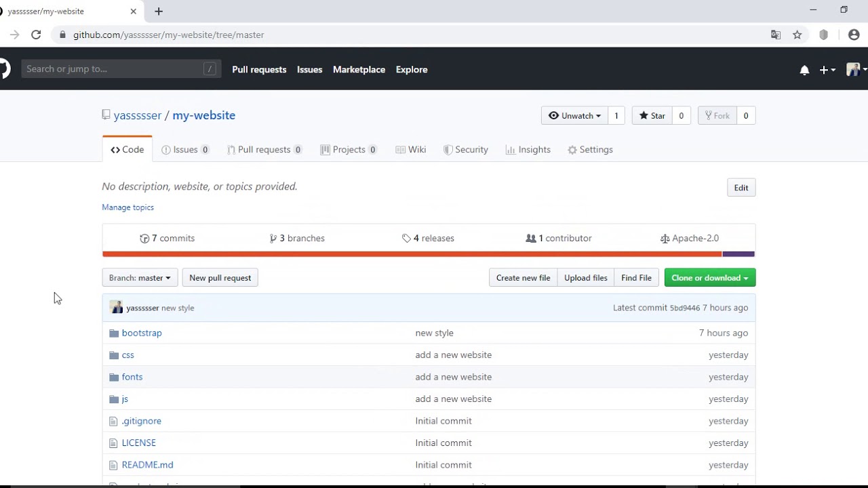Go forward with browser arrow
The height and width of the screenshot is (488, 868).
(14, 35)
